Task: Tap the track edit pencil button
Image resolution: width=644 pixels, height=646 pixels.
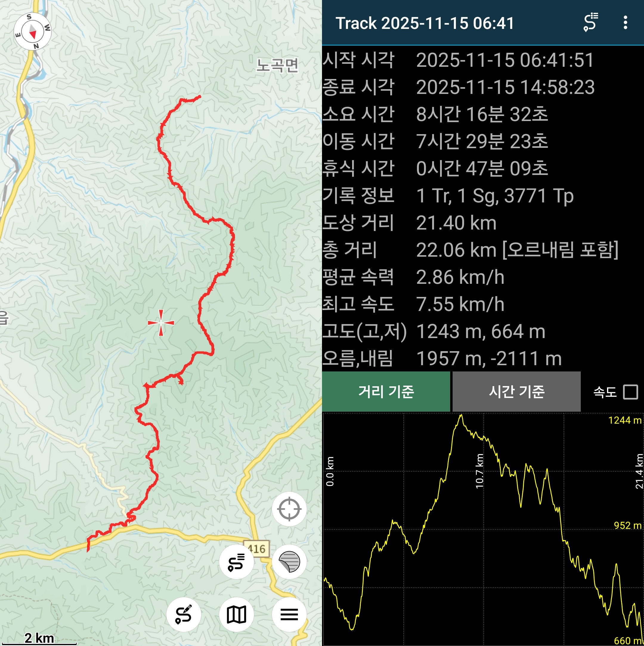Action: pos(184,614)
